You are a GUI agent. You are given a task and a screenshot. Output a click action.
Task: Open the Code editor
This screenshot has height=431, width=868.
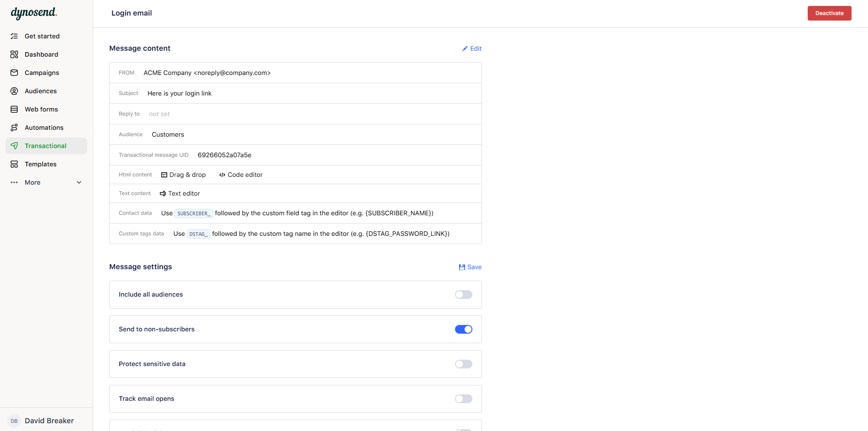[x=241, y=175]
